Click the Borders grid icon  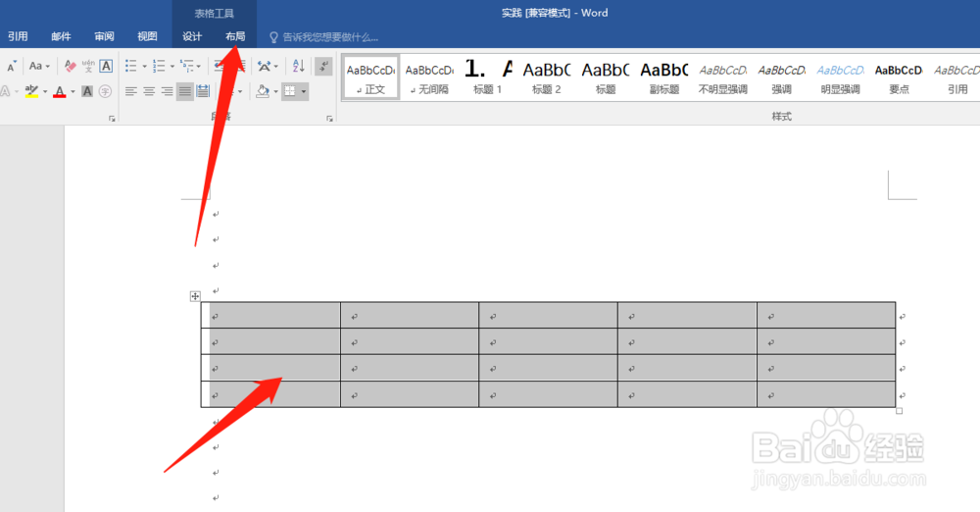[x=290, y=91]
